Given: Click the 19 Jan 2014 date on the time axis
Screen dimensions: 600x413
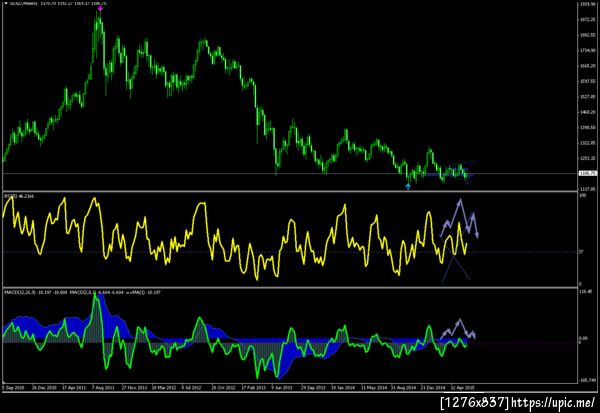Looking at the screenshot, I should coord(343,388).
